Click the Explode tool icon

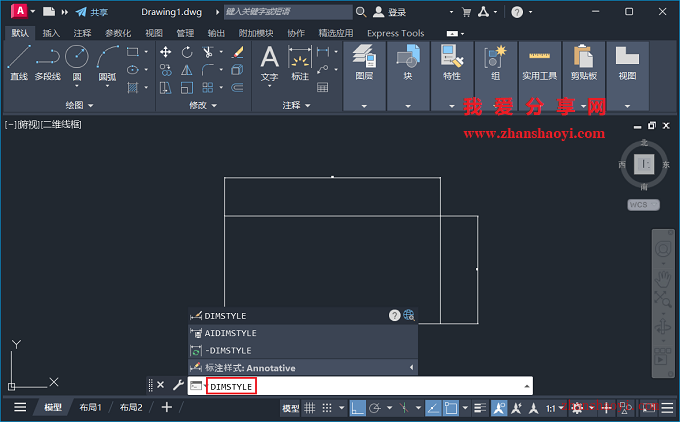click(x=237, y=70)
